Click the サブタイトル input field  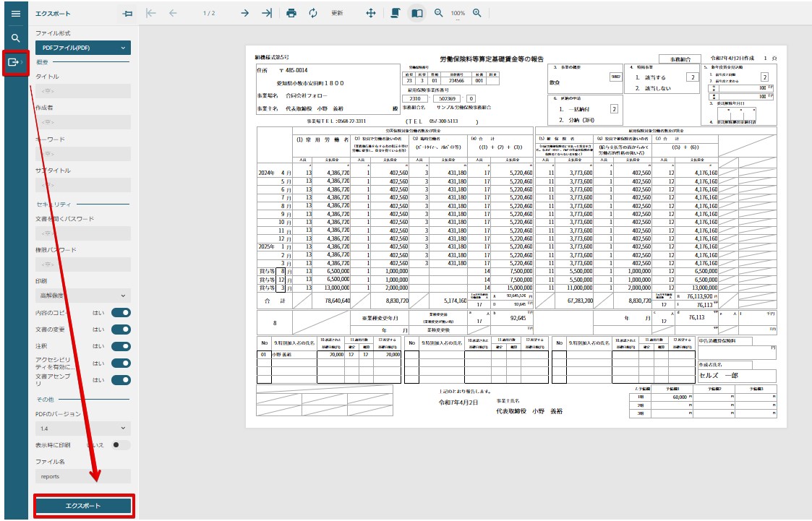(x=83, y=185)
